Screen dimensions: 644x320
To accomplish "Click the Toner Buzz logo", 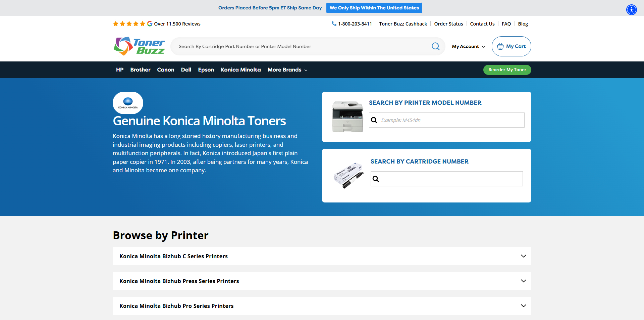I will pos(139,46).
